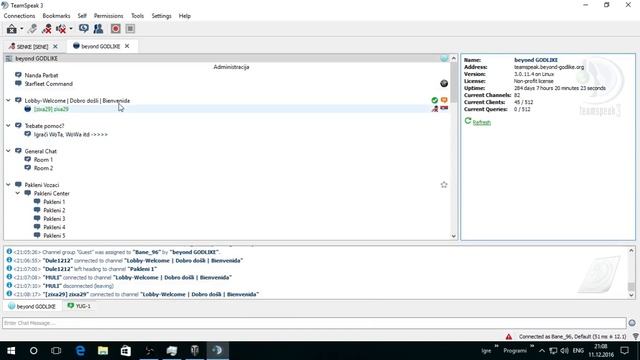Click the channel tree scrollbar down arrow
Screen dimensions: 640x360
453,236
